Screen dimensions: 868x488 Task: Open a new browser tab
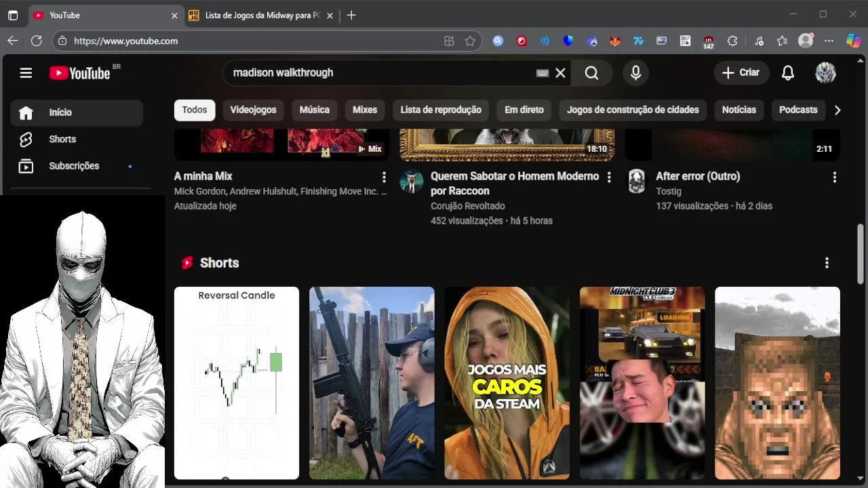pos(351,15)
